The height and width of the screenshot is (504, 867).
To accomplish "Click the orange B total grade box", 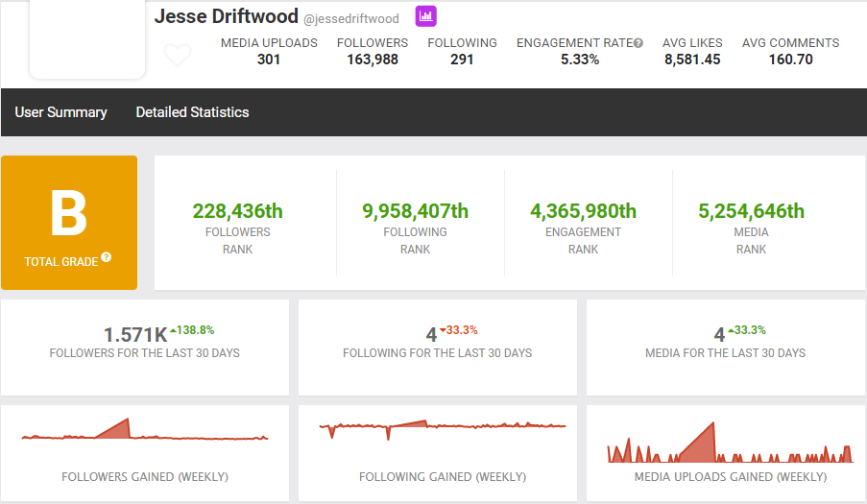I will pos(69,223).
